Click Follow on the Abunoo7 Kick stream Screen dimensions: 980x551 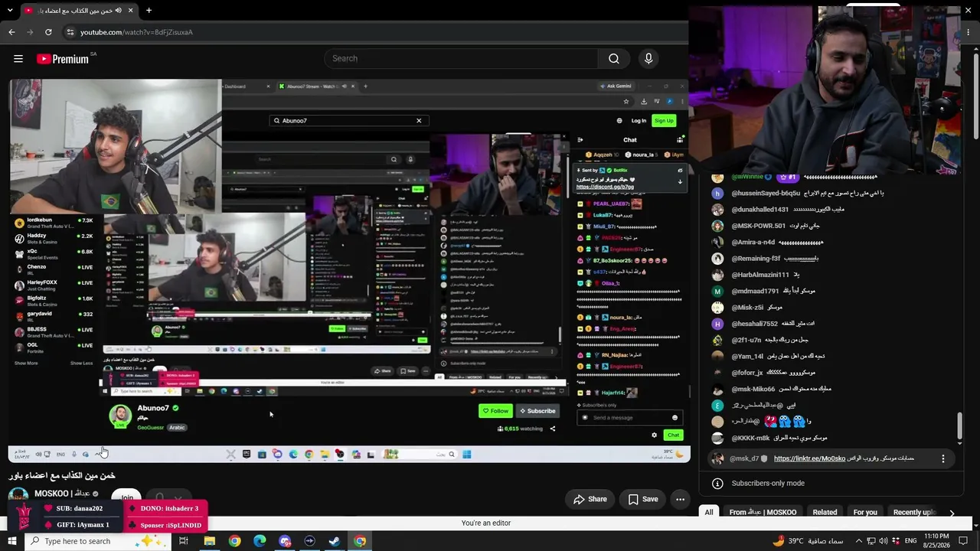pyautogui.click(x=495, y=411)
